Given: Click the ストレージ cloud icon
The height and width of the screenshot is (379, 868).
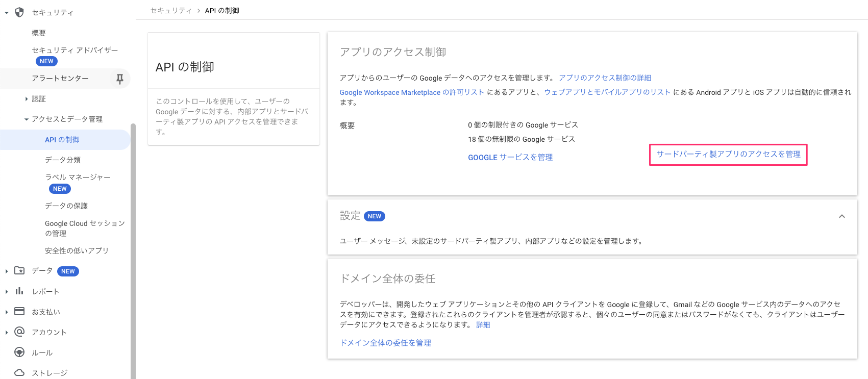Looking at the screenshot, I should click(19, 373).
